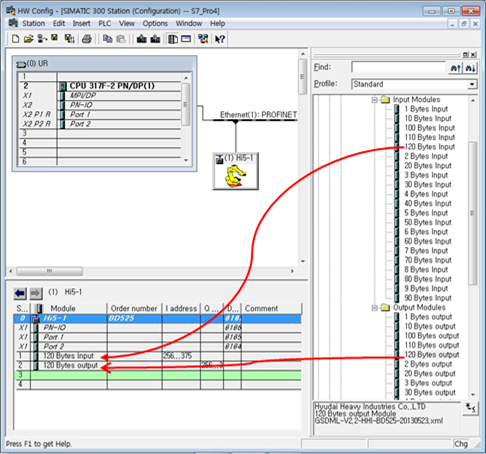Click the HW Config application title icon

click(x=10, y=10)
